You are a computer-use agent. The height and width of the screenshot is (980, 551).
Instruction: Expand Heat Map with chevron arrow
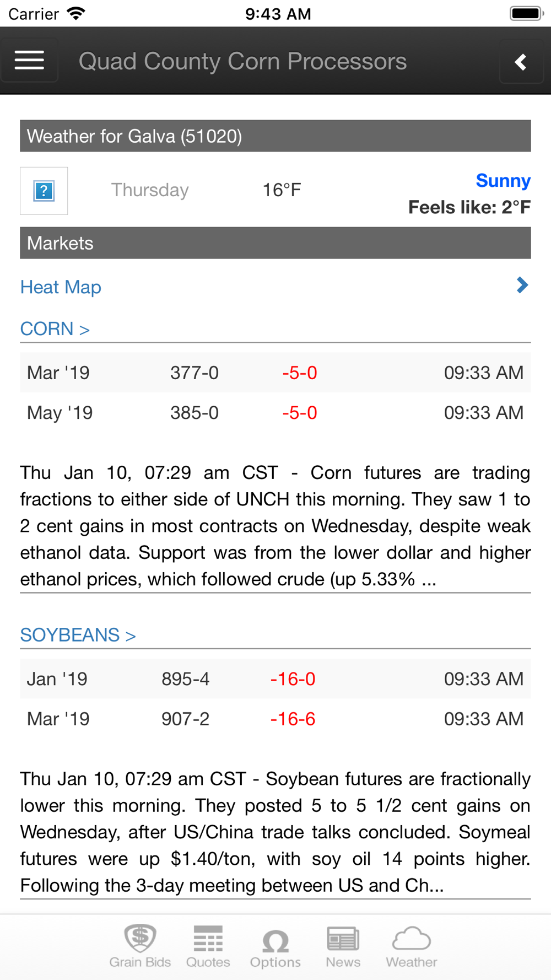[522, 285]
